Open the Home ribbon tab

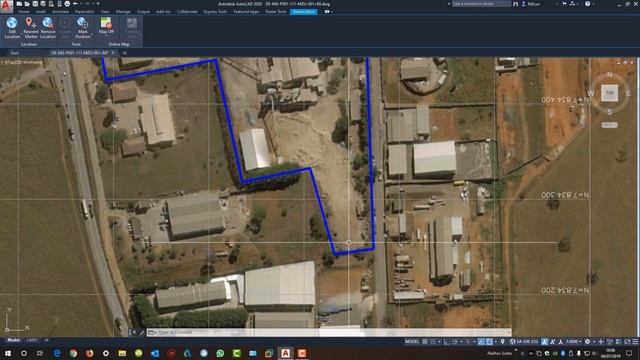tap(24, 12)
